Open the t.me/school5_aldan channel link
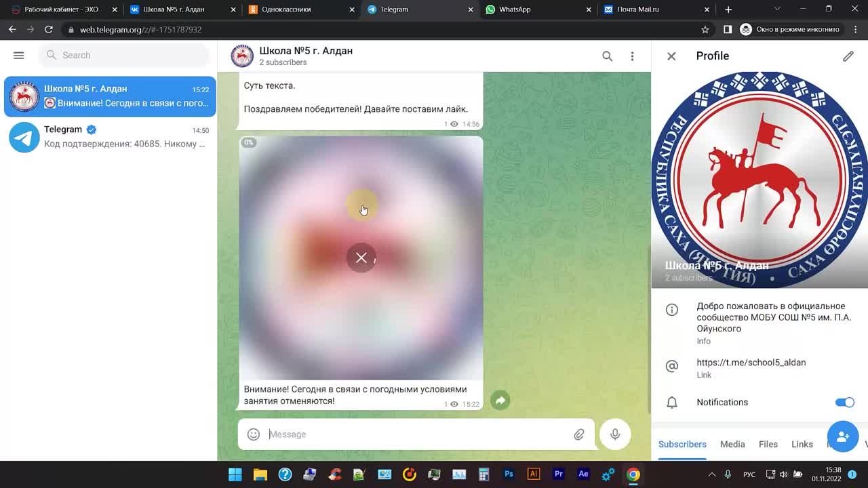This screenshot has height=488, width=868. [751, 363]
